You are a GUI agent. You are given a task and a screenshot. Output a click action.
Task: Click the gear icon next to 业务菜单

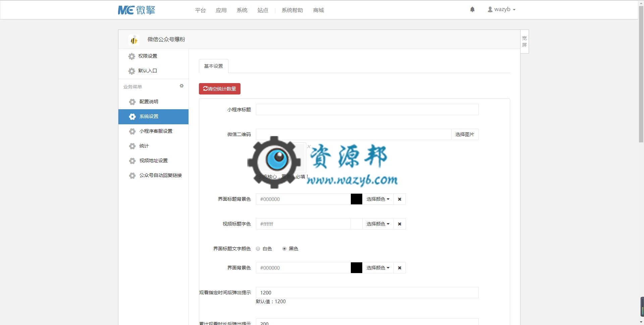[x=181, y=86]
